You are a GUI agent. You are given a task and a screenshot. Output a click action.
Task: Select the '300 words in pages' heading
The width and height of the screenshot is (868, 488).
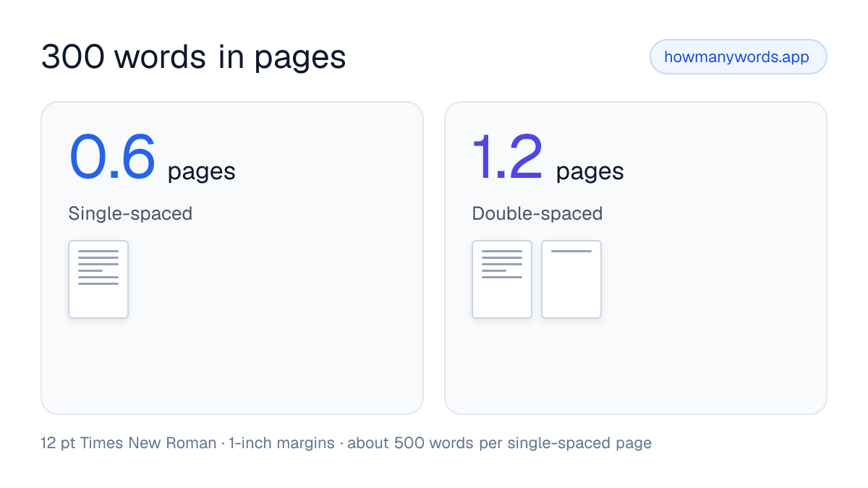(193, 57)
